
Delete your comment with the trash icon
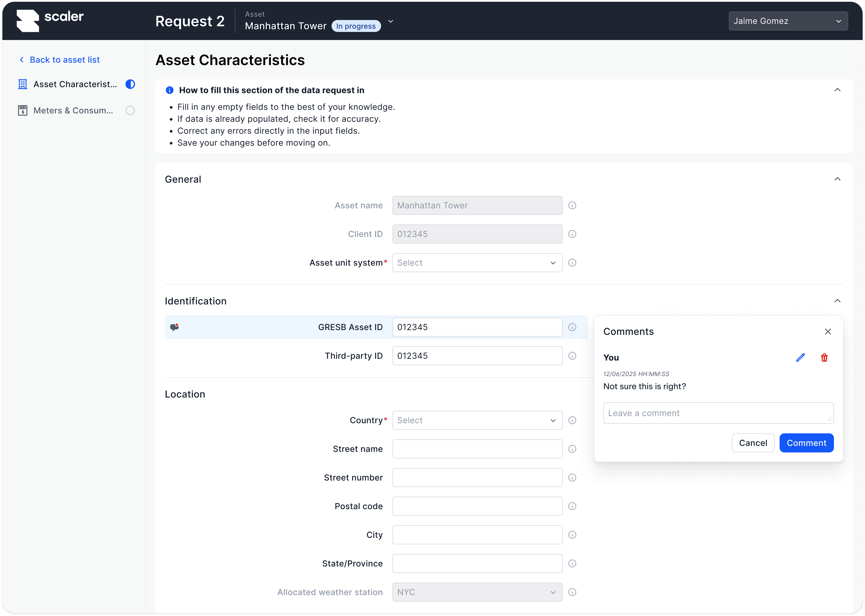[824, 358]
